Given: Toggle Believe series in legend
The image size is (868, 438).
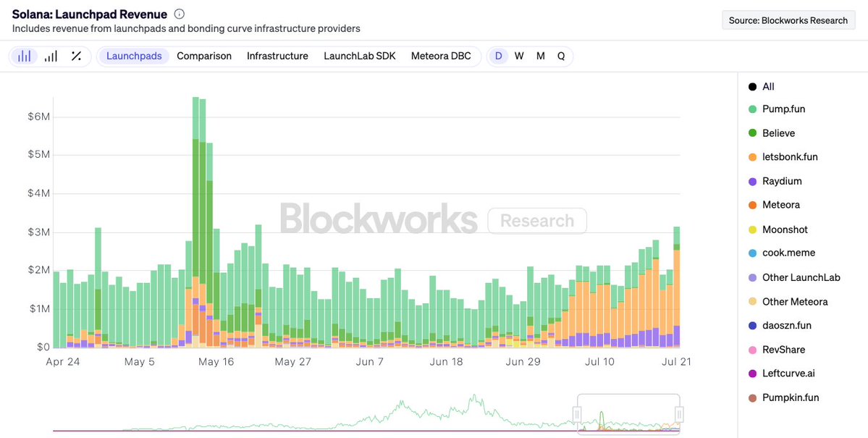Looking at the screenshot, I should (772, 133).
